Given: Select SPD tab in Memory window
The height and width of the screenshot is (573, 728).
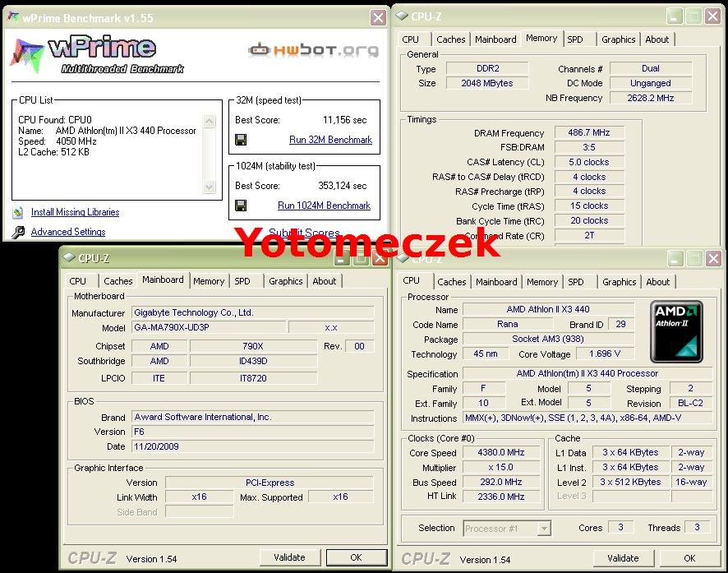Looking at the screenshot, I should (x=575, y=39).
